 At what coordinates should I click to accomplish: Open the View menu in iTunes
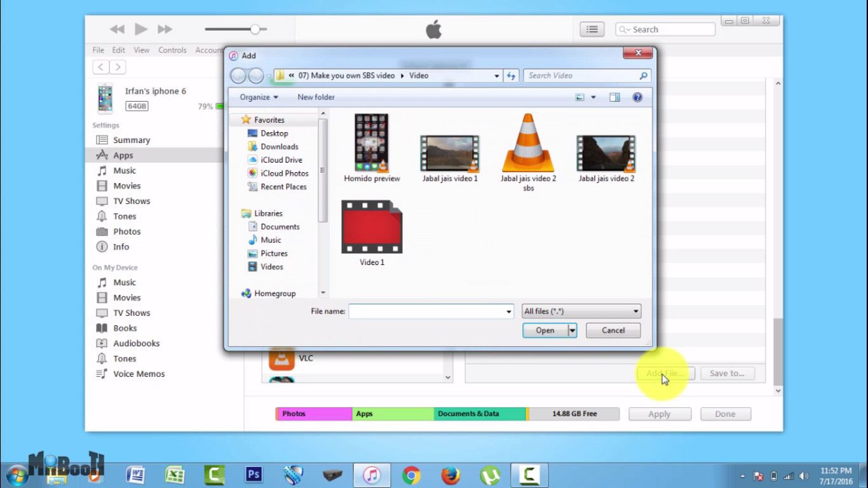tap(142, 50)
